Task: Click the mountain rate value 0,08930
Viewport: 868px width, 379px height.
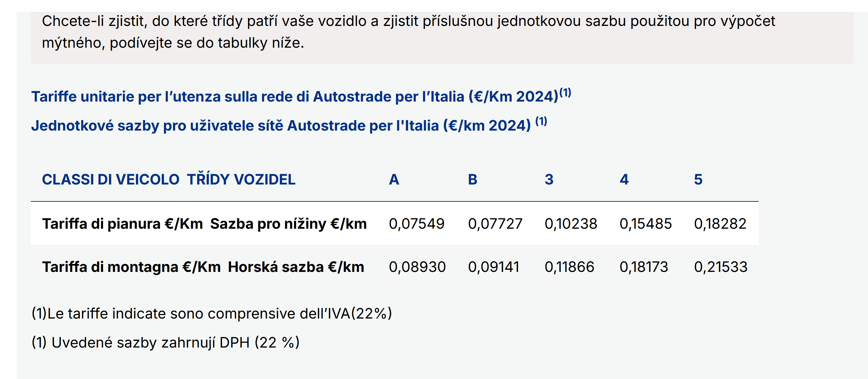Action: 417,267
